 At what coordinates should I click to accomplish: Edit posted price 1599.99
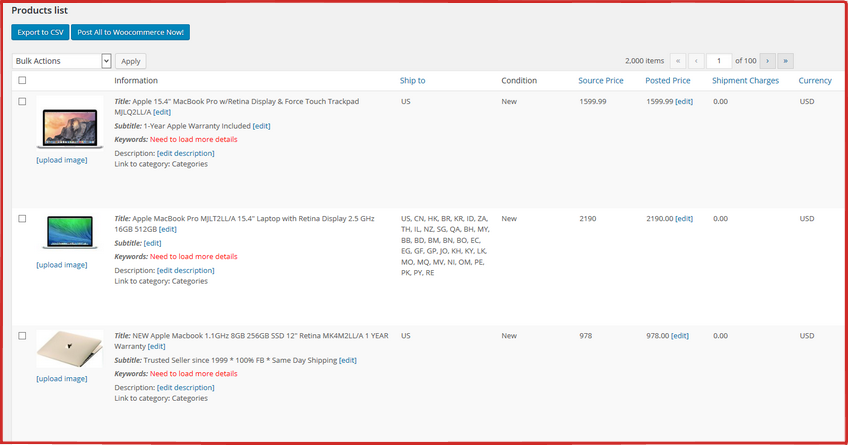[x=684, y=102]
